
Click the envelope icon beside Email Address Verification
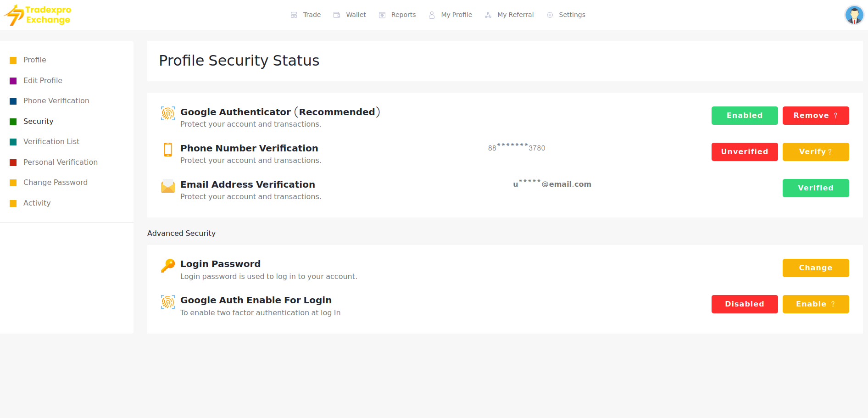[x=168, y=186]
